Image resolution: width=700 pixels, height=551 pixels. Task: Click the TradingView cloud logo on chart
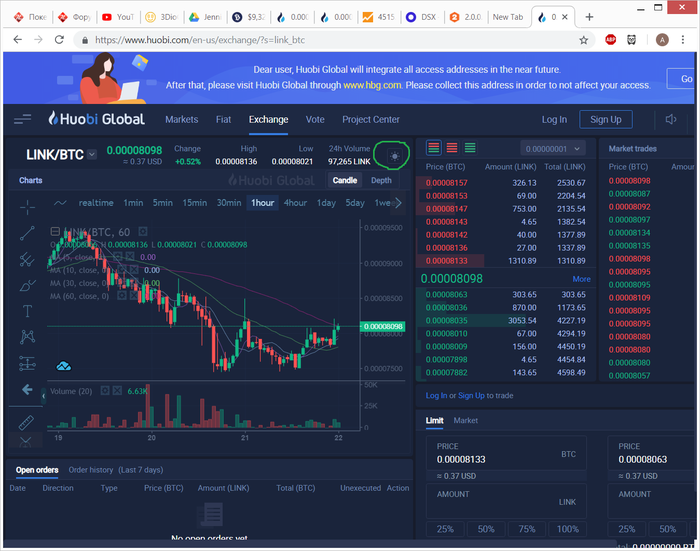pyautogui.click(x=64, y=367)
